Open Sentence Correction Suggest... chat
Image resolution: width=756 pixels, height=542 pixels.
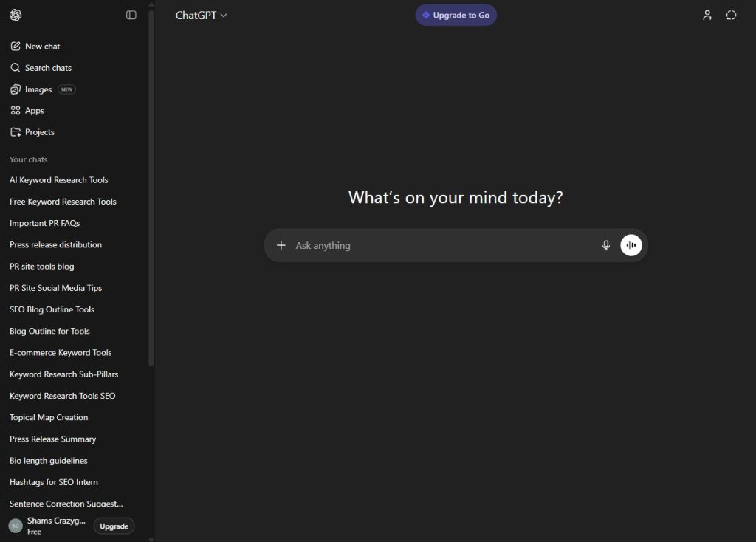tap(73, 503)
